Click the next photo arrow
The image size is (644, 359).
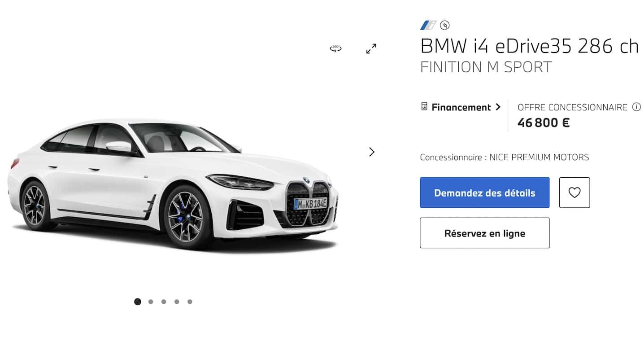point(372,152)
